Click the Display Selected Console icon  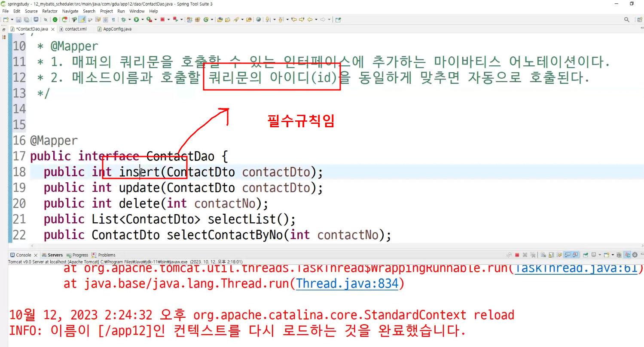click(594, 255)
